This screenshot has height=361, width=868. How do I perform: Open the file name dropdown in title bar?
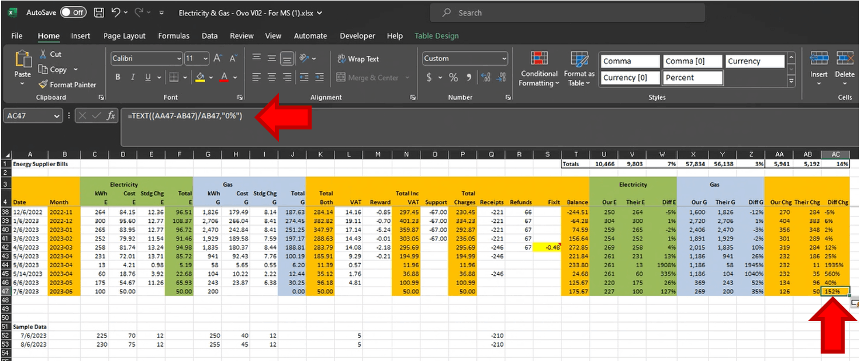point(319,13)
